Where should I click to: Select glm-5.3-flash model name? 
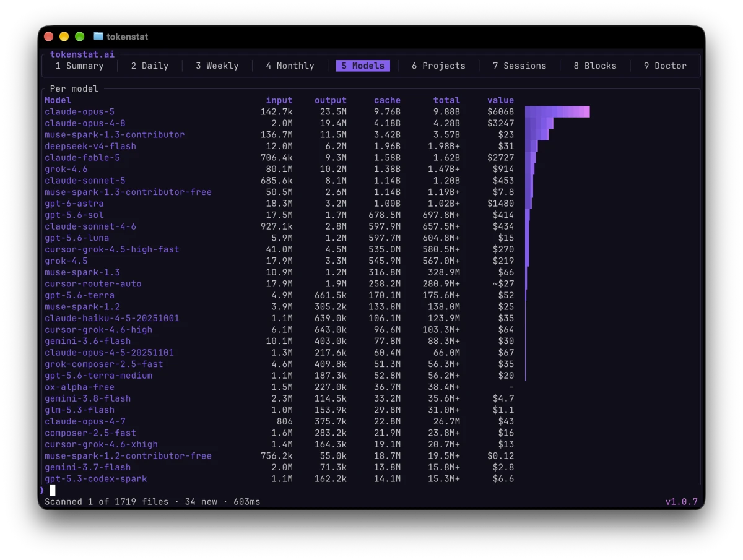(x=79, y=410)
